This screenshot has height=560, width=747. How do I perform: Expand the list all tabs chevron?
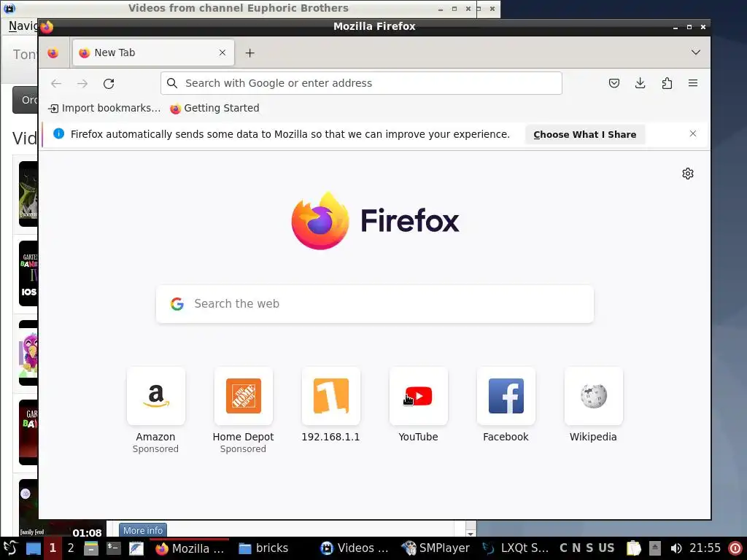click(695, 52)
